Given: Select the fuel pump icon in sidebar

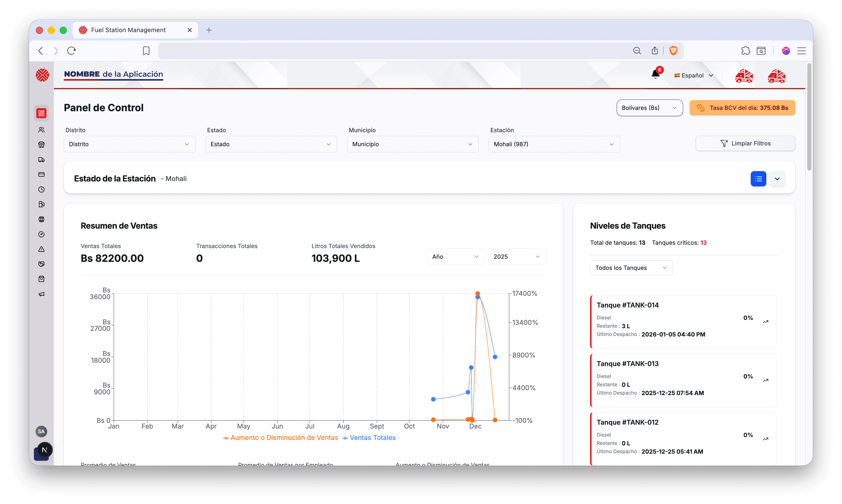Looking at the screenshot, I should pyautogui.click(x=41, y=205).
